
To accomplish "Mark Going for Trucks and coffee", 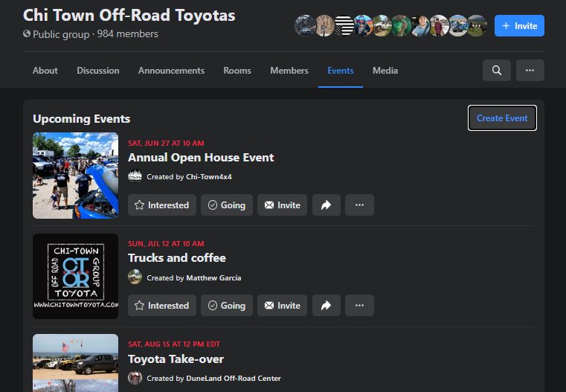I will click(227, 306).
